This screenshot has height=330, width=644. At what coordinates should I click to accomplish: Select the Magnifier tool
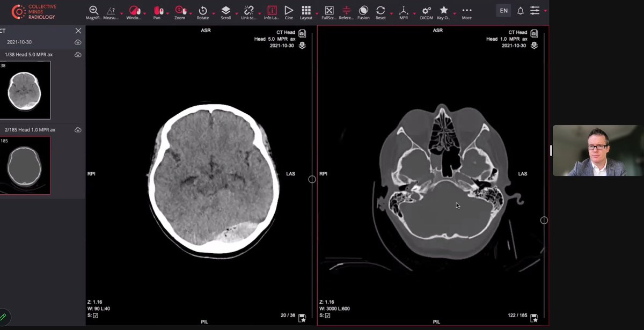(x=93, y=13)
